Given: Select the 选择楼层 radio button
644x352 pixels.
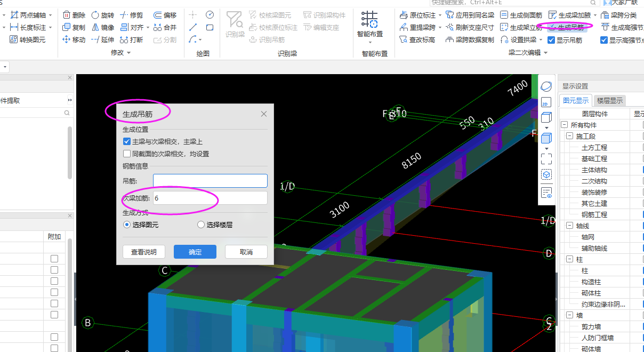Looking at the screenshot, I should 201,225.
